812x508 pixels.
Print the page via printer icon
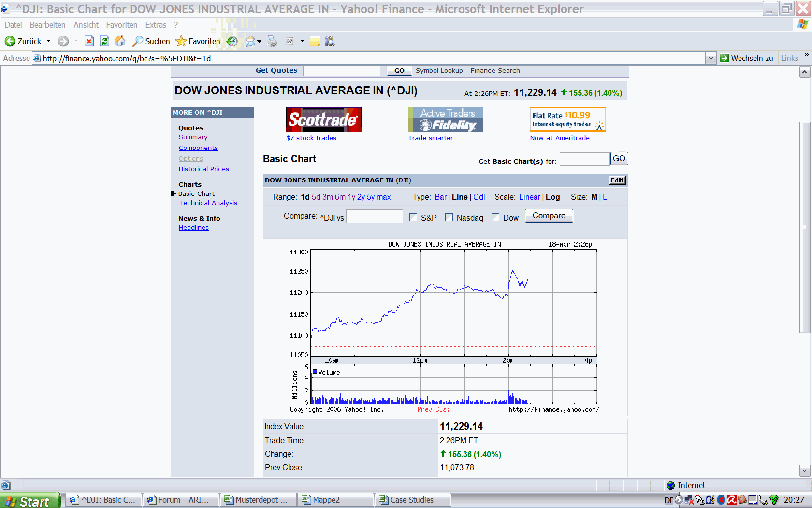(x=273, y=41)
